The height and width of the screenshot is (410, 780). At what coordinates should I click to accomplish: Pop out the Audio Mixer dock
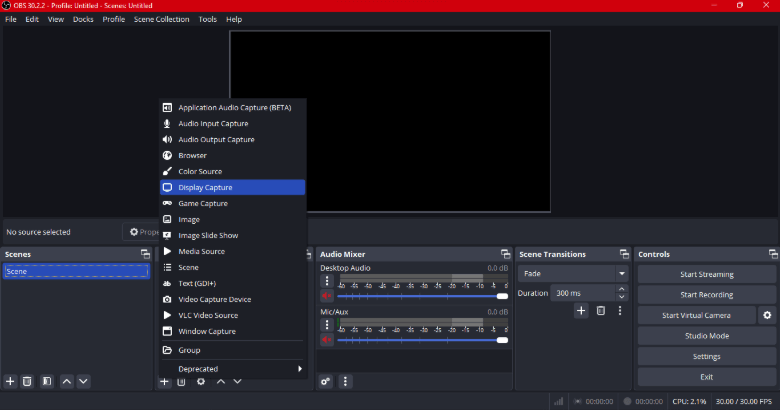coord(505,254)
